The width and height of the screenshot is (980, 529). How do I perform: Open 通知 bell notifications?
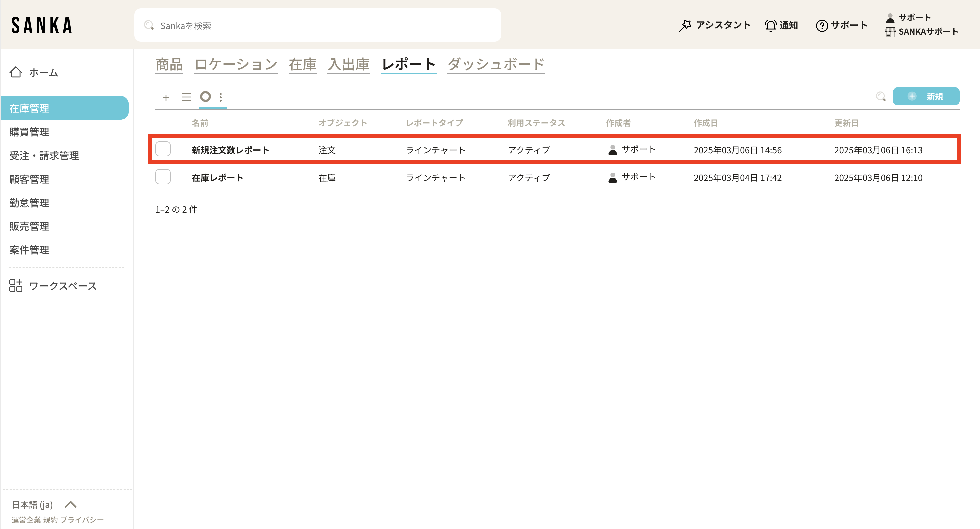[770, 25]
